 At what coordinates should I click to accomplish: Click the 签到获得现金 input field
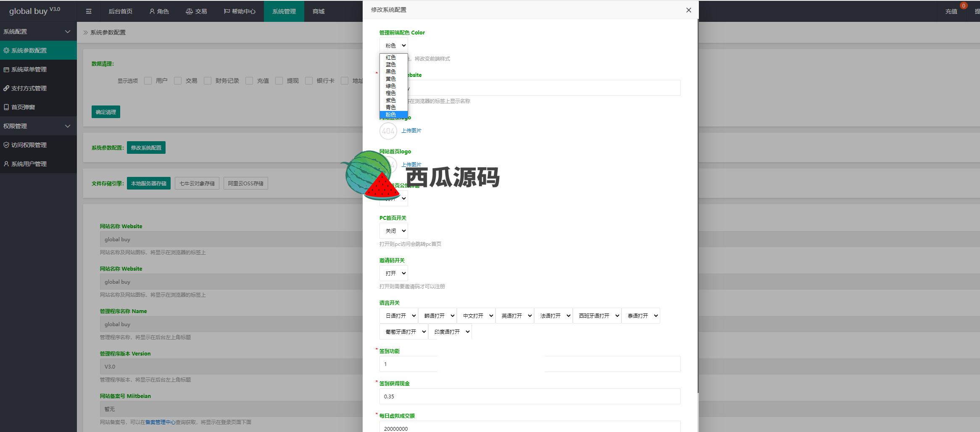530,396
